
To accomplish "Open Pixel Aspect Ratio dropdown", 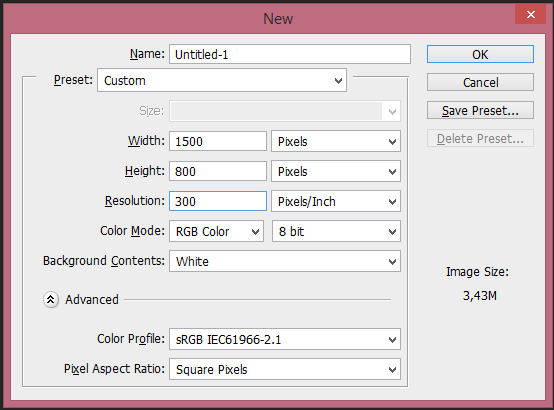I will [285, 369].
